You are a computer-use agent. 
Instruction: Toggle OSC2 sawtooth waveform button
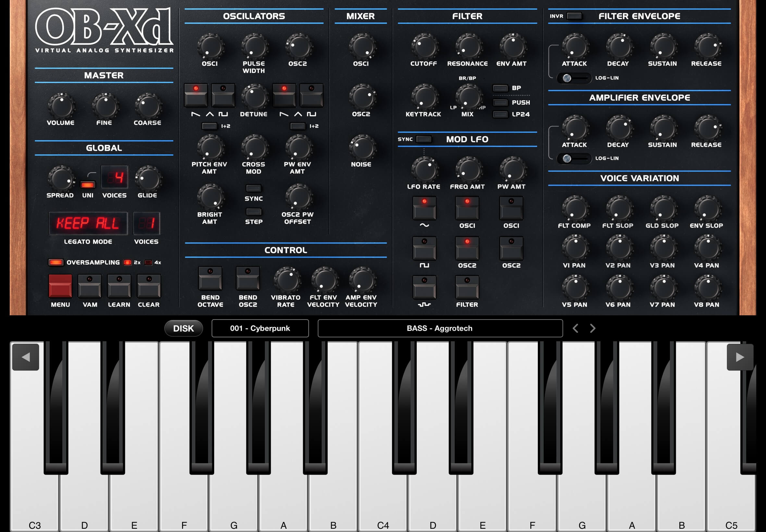[x=284, y=95]
